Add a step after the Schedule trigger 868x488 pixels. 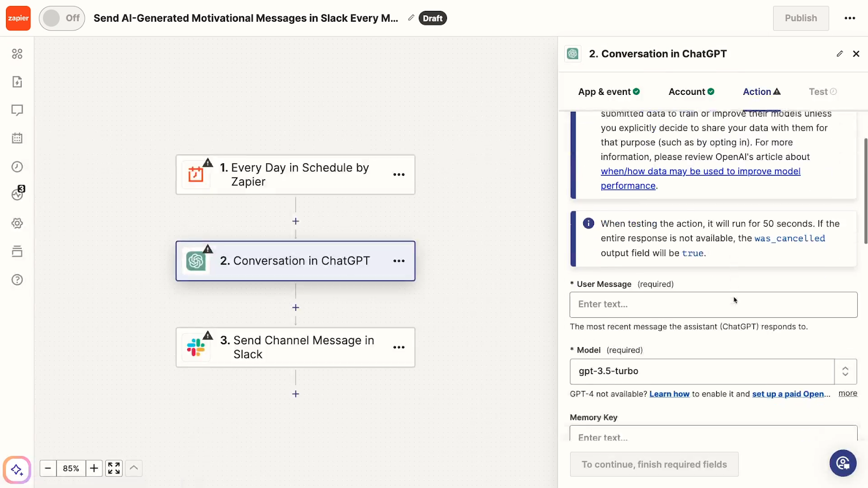[296, 221]
